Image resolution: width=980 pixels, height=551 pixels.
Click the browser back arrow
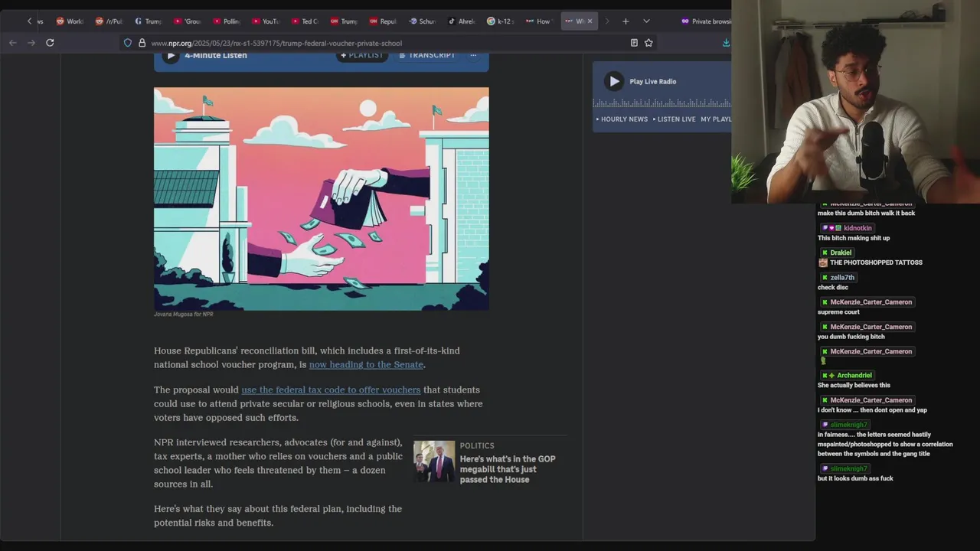click(13, 43)
